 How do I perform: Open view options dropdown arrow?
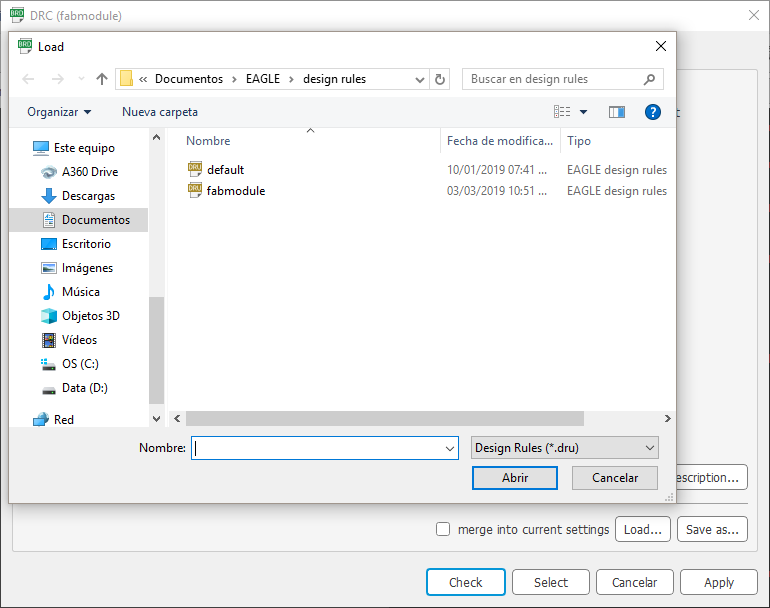[583, 112]
